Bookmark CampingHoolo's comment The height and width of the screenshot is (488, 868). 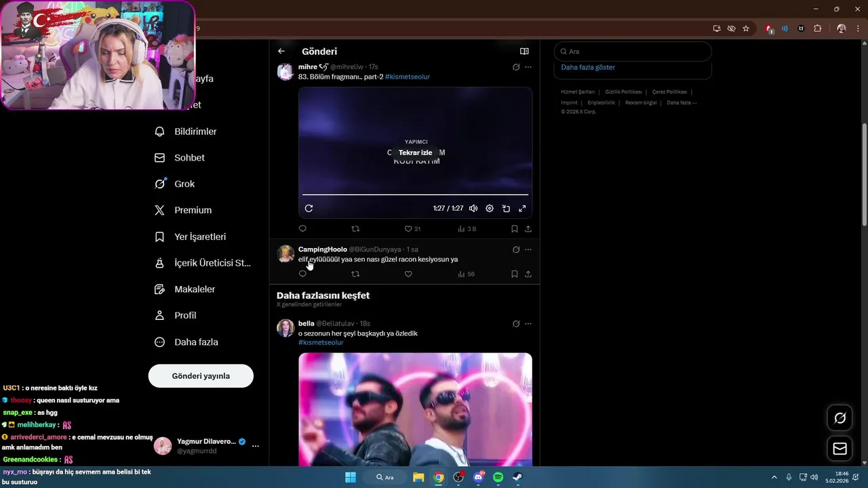pyautogui.click(x=515, y=274)
